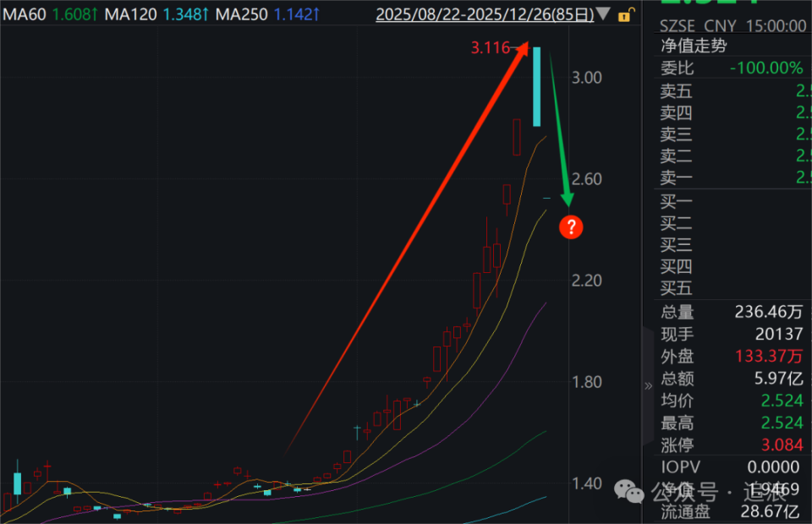Click the 总量 236.46万 value

769,311
